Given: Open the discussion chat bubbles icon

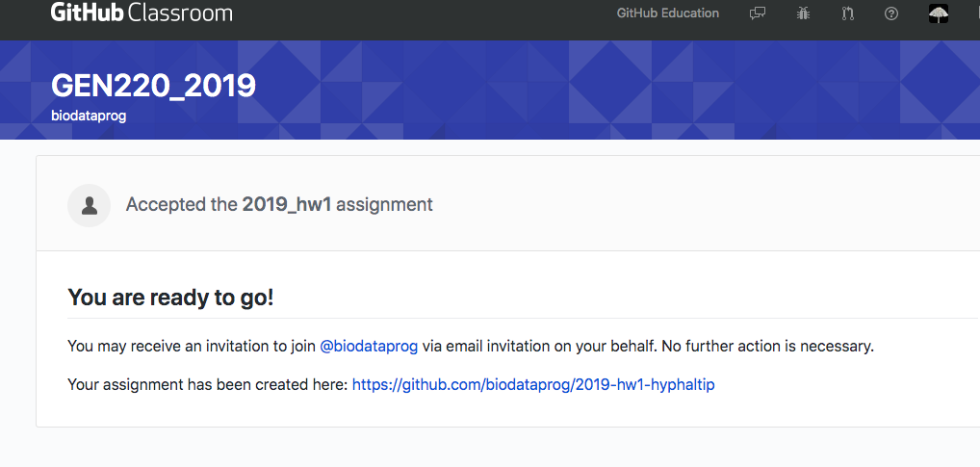Looking at the screenshot, I should coord(758,13).
